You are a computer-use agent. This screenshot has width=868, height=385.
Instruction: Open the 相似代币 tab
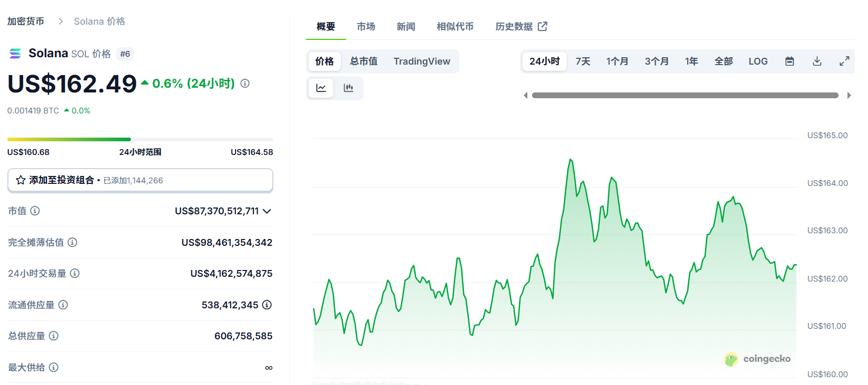[x=455, y=26]
